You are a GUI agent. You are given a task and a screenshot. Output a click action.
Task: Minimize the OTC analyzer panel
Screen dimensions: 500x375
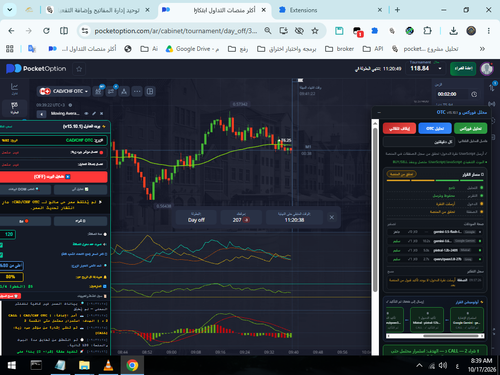tap(379, 113)
